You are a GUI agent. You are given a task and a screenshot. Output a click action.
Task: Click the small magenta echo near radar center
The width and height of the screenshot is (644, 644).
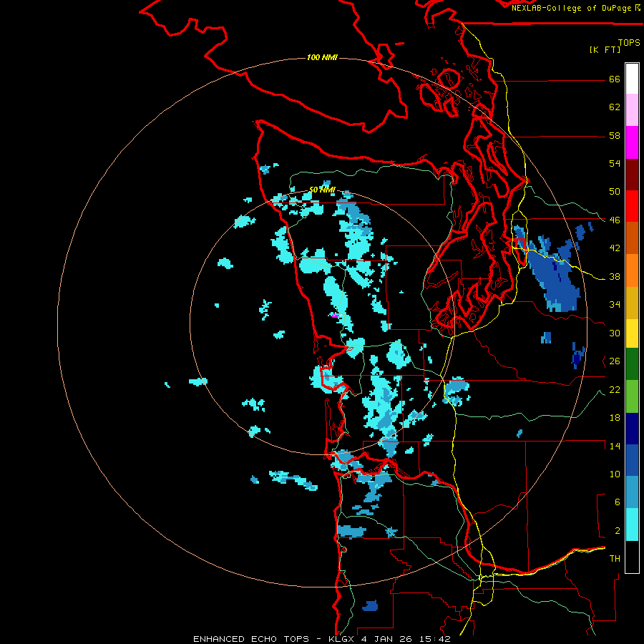[x=336, y=316]
